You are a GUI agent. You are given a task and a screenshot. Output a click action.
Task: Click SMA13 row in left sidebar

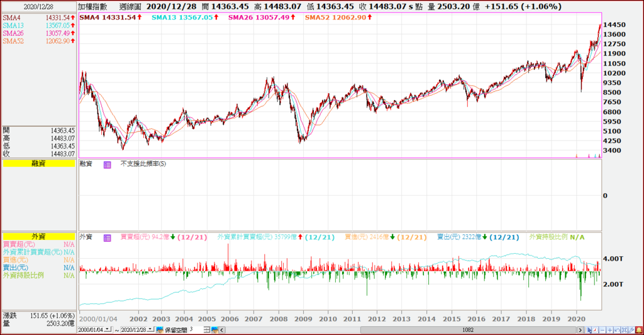(x=38, y=25)
